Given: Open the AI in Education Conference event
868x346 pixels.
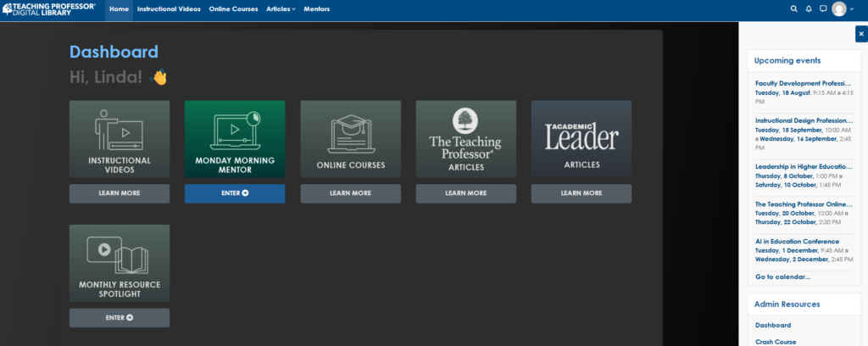Looking at the screenshot, I should pyautogui.click(x=797, y=242).
